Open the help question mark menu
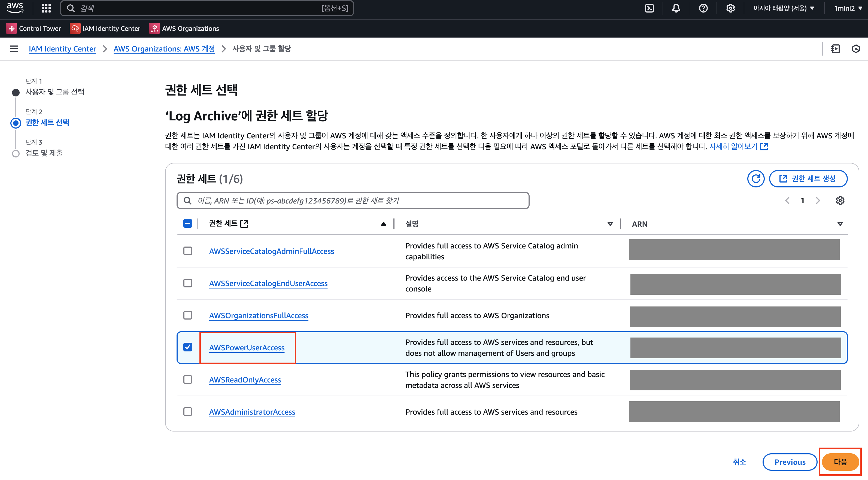 (x=703, y=8)
